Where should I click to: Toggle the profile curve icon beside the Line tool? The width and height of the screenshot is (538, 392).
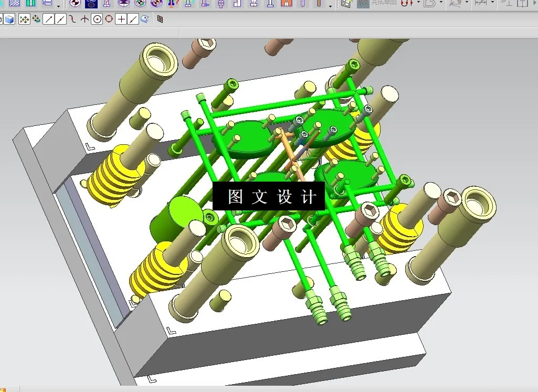coord(60,19)
